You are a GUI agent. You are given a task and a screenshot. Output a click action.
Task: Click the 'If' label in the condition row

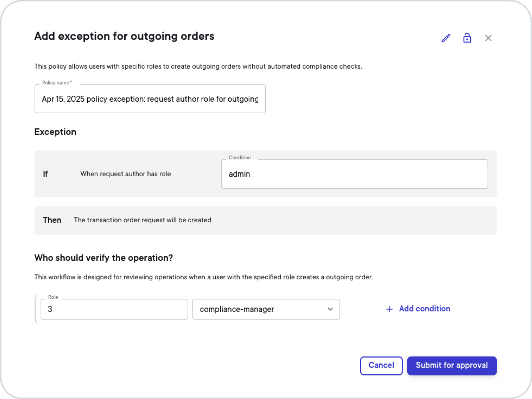(x=45, y=174)
